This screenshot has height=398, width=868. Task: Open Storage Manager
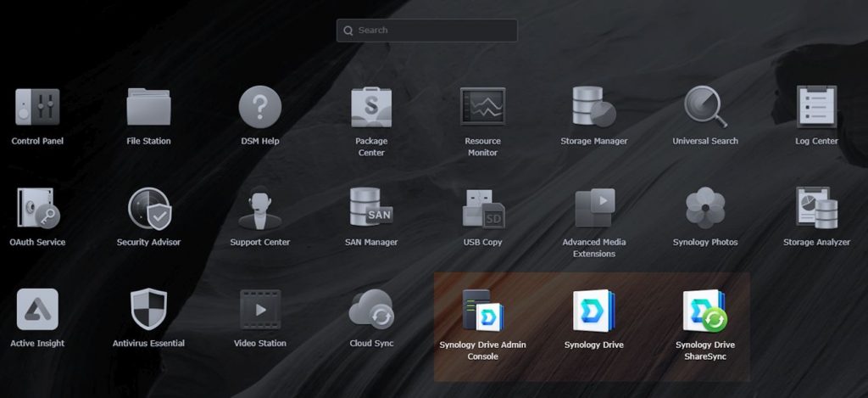594,106
